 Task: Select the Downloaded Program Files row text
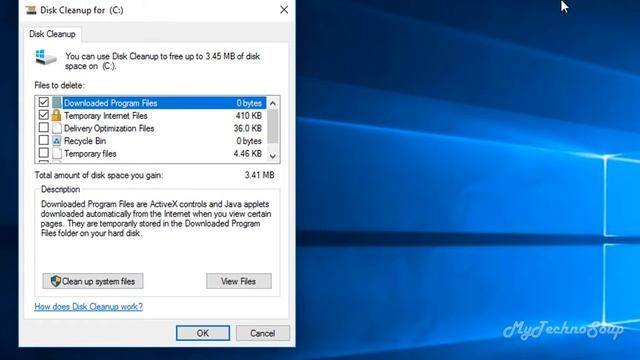(111, 103)
